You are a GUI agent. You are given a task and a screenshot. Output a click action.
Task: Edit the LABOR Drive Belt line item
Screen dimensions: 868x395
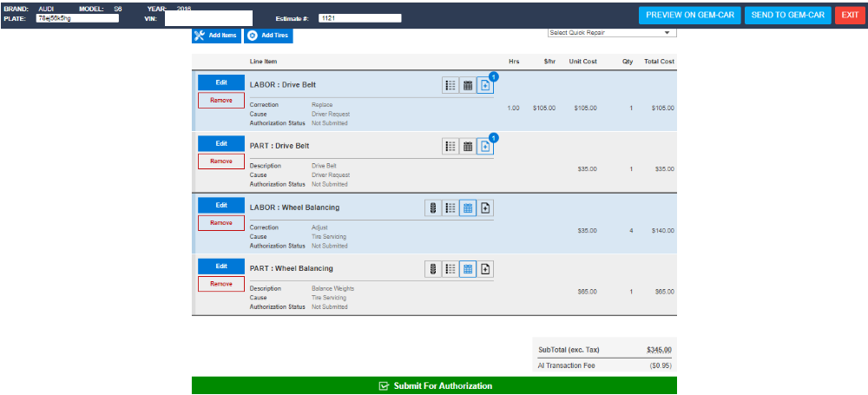pyautogui.click(x=220, y=82)
